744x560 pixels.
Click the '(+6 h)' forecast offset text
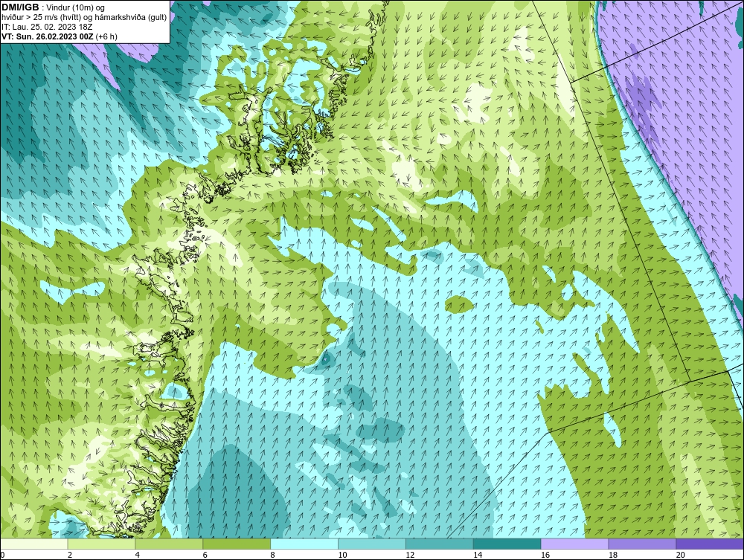click(106, 36)
